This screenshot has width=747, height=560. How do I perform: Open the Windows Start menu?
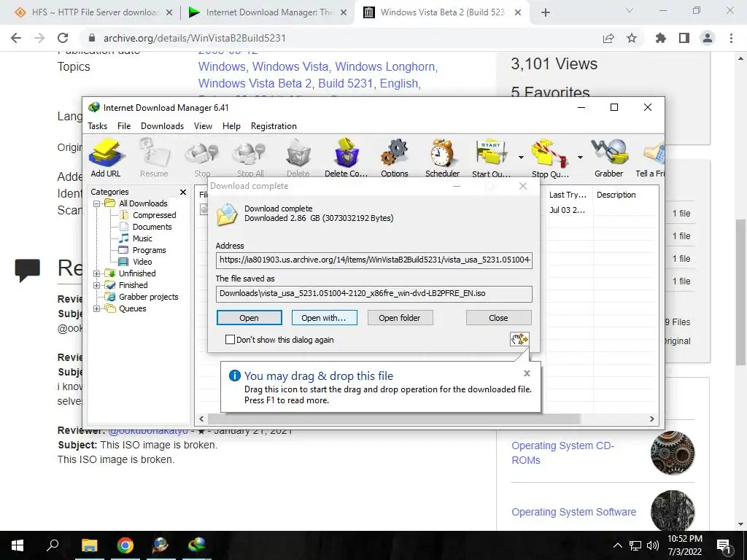(18, 545)
